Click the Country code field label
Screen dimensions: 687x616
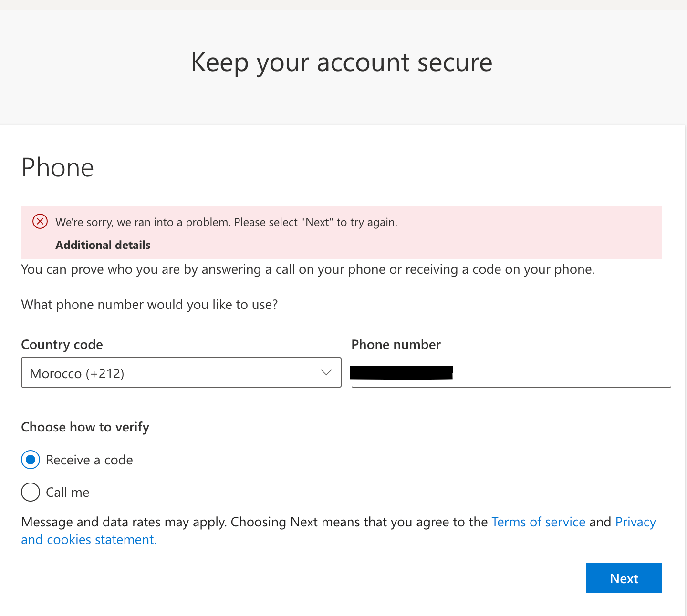tap(62, 345)
